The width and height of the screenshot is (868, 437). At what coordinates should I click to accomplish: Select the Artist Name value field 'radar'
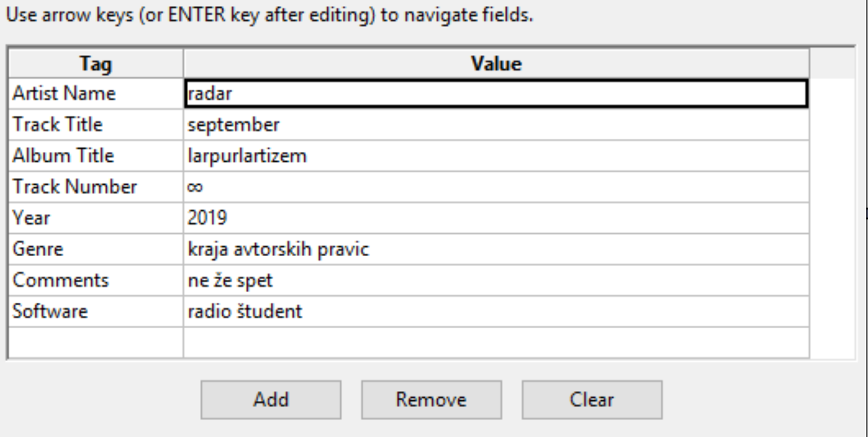click(496, 94)
